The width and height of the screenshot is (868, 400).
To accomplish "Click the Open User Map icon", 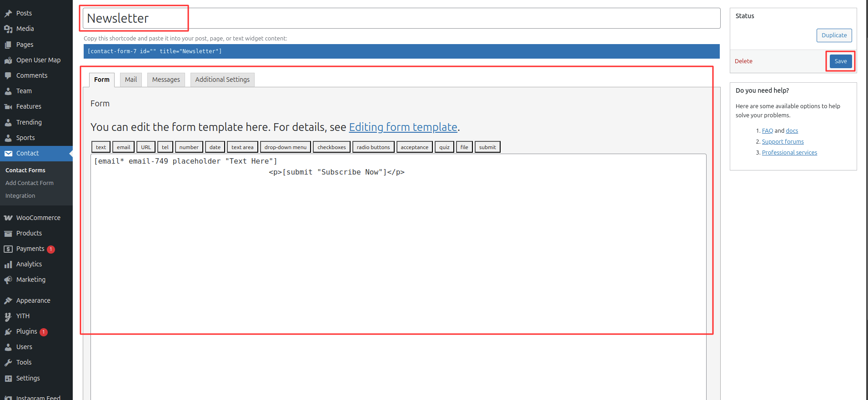I will tap(8, 60).
